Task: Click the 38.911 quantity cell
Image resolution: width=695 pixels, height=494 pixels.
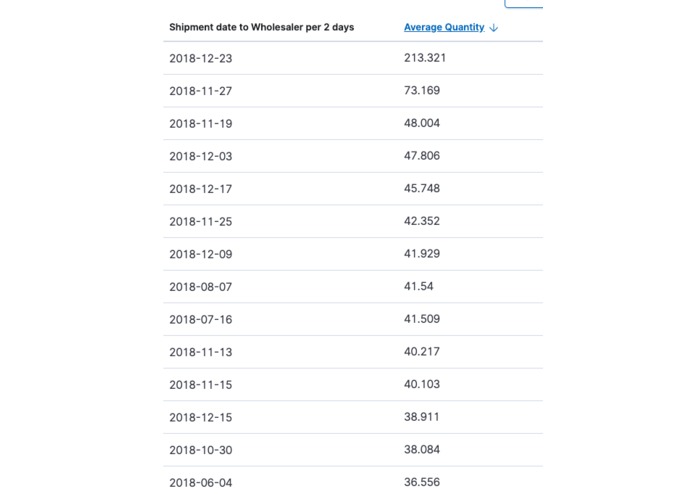Action: [422, 417]
